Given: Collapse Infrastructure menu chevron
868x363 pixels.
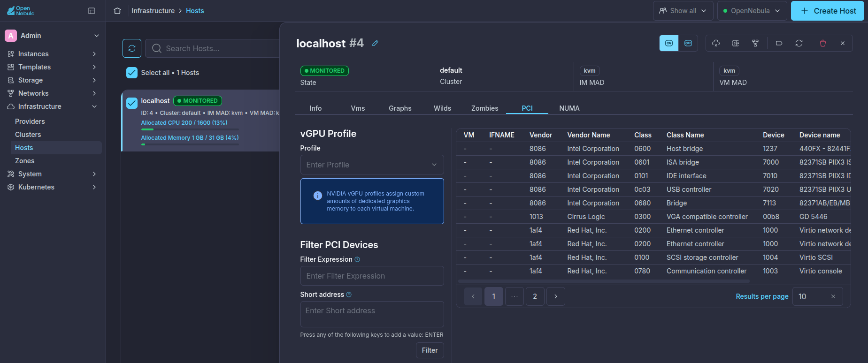Looking at the screenshot, I should 94,106.
